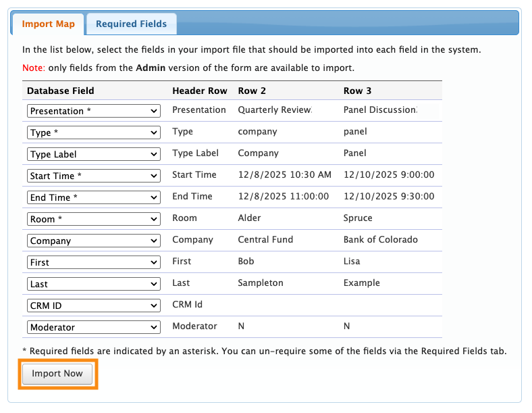
Task: Open the Company field dropdown
Action: [94, 241]
